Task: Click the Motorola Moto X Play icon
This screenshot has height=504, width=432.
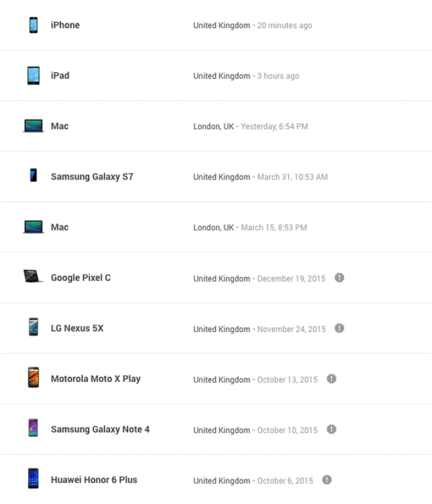Action: click(x=34, y=378)
